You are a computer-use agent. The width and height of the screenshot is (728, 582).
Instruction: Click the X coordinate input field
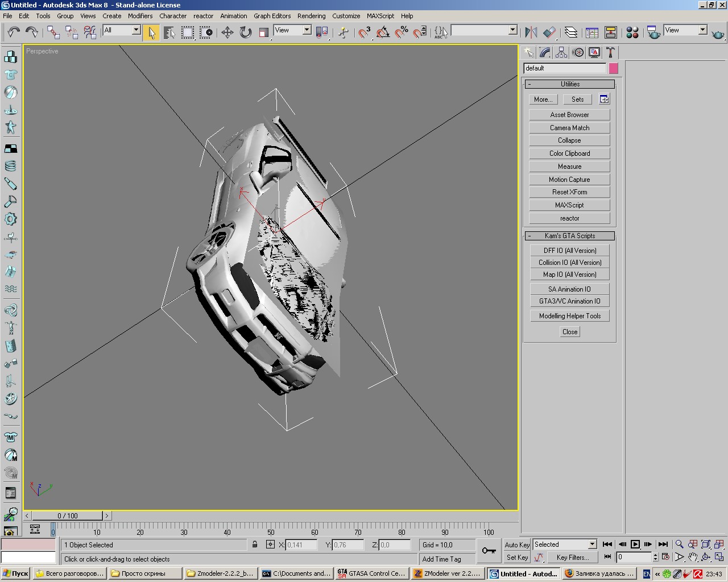[x=301, y=544]
